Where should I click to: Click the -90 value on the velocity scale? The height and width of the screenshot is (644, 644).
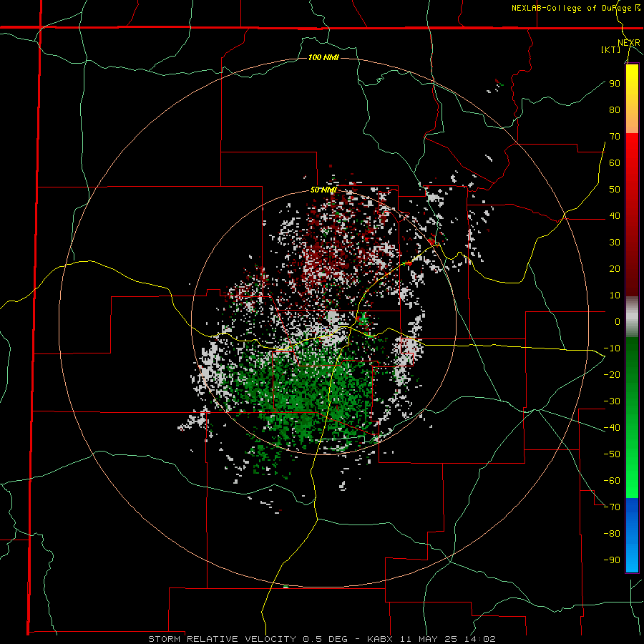pyautogui.click(x=612, y=560)
